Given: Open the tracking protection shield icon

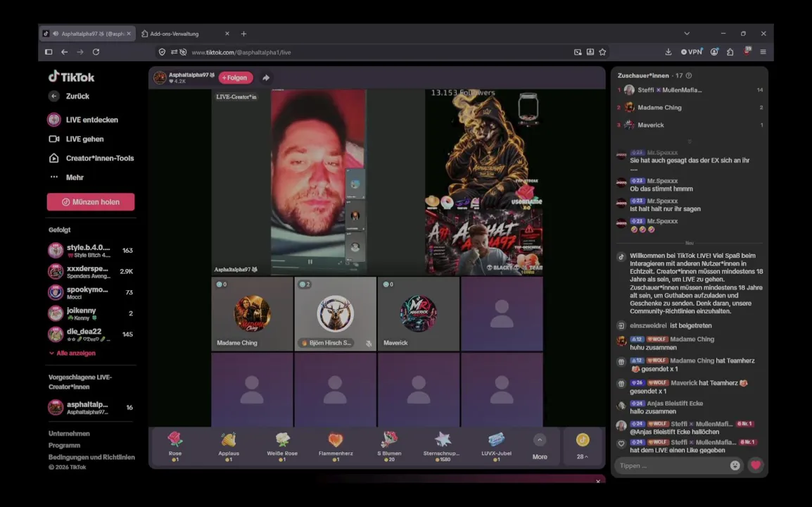Looking at the screenshot, I should (x=162, y=52).
